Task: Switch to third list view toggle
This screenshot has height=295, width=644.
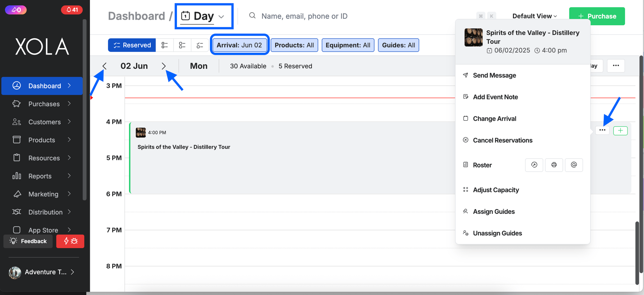Action: [x=200, y=45]
